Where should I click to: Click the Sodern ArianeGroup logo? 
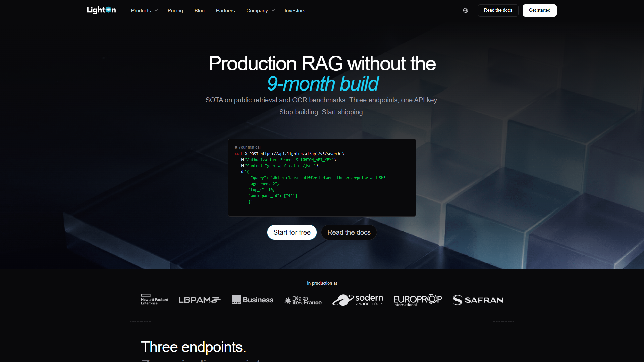point(358,300)
